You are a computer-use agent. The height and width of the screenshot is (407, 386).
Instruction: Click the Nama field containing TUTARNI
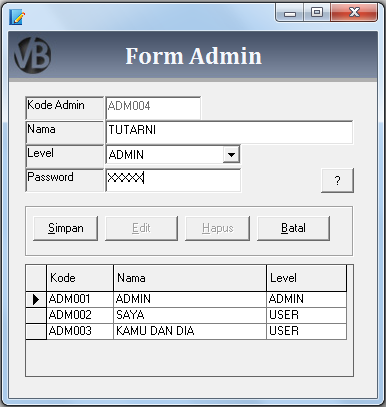[229, 132]
